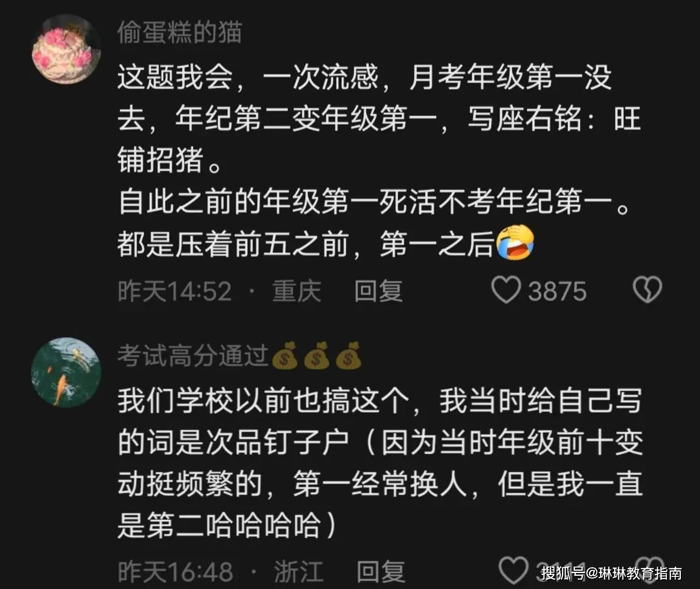Tap the first money bag emoji
Image resolution: width=700 pixels, height=589 pixels.
point(284,355)
